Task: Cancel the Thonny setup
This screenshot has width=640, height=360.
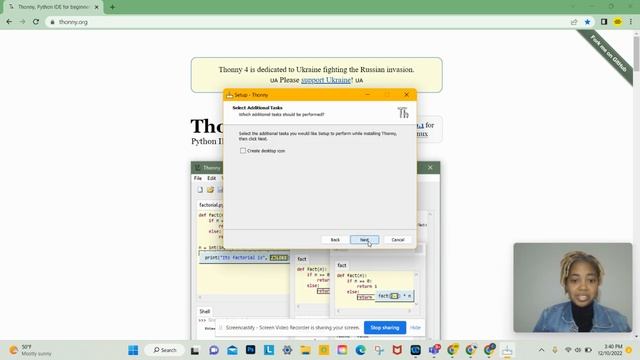Action: click(x=398, y=240)
